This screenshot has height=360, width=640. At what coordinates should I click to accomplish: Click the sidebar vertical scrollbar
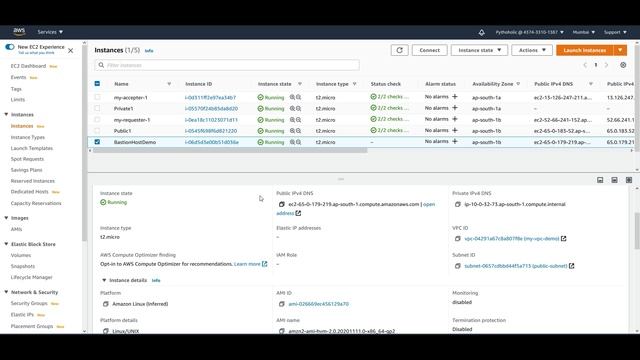tap(84, 143)
